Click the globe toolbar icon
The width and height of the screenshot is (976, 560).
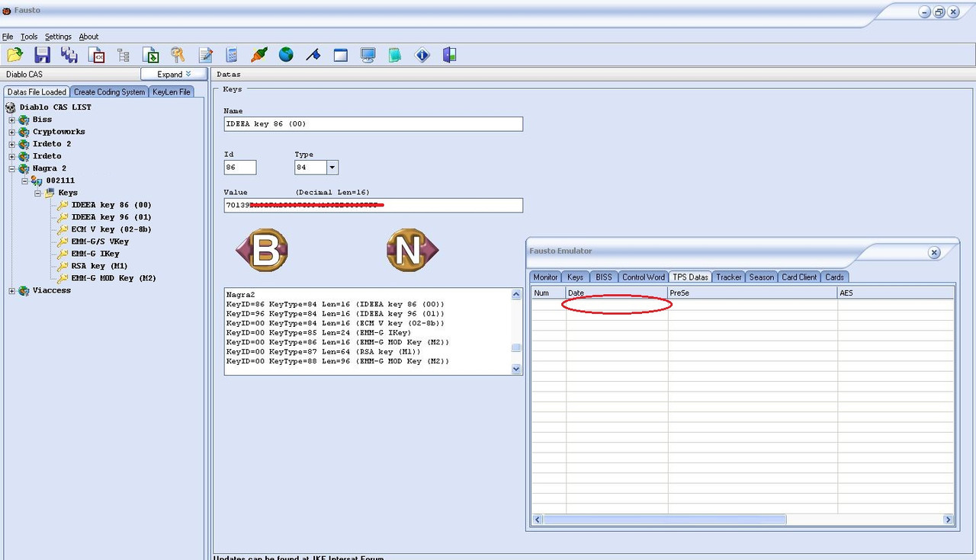286,55
